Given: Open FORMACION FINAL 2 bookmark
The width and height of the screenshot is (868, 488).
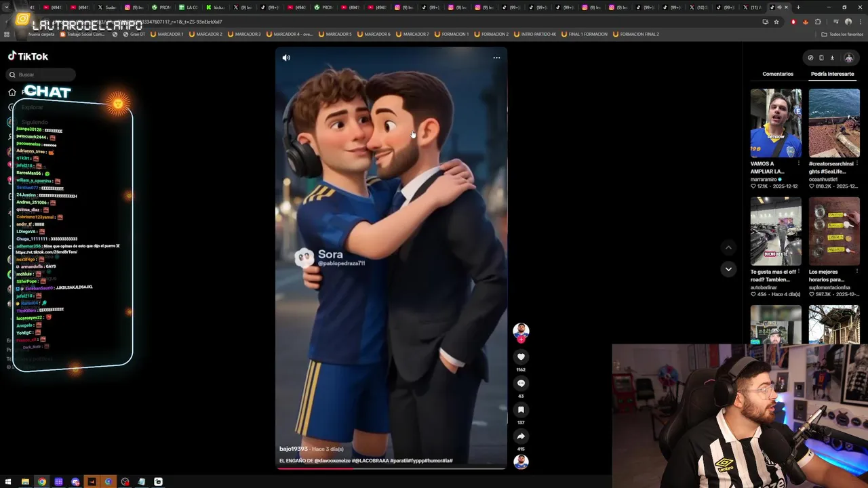Looking at the screenshot, I should click(x=635, y=34).
